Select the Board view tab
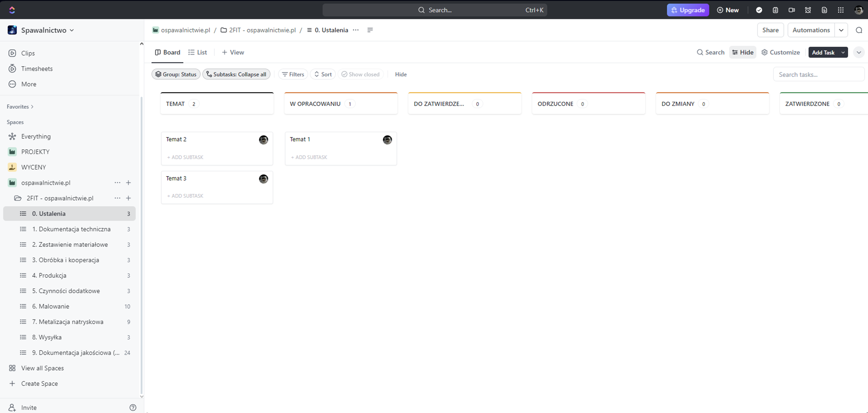 pyautogui.click(x=167, y=53)
